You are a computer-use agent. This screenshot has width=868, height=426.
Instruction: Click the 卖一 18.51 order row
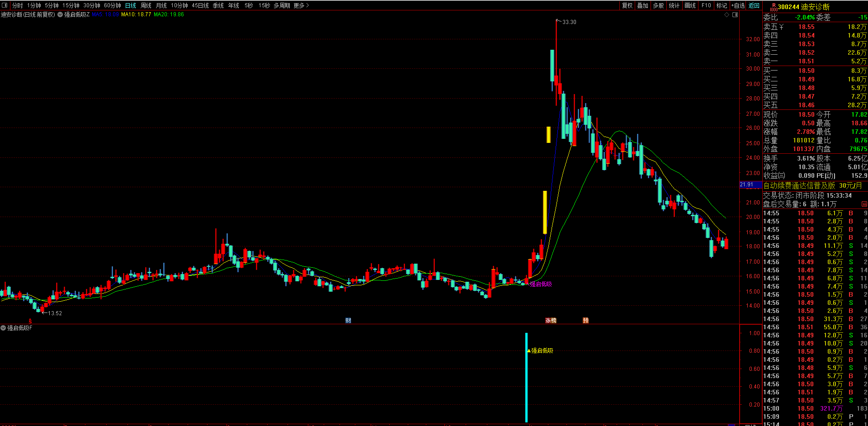[x=815, y=61]
